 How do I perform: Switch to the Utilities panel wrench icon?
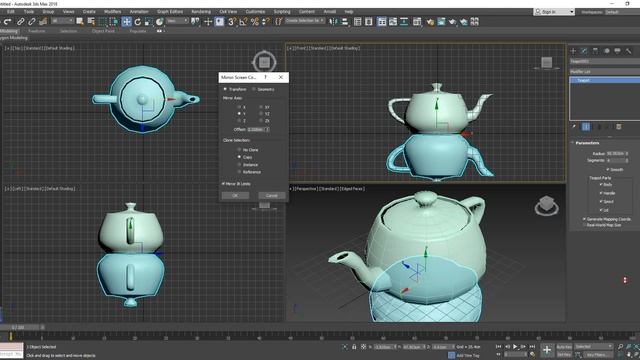(x=629, y=51)
